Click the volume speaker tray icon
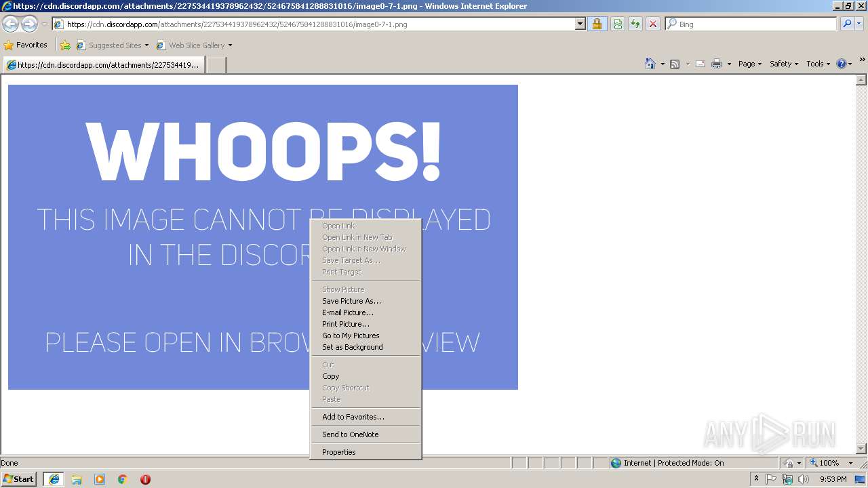The image size is (868, 488). pos(804,479)
